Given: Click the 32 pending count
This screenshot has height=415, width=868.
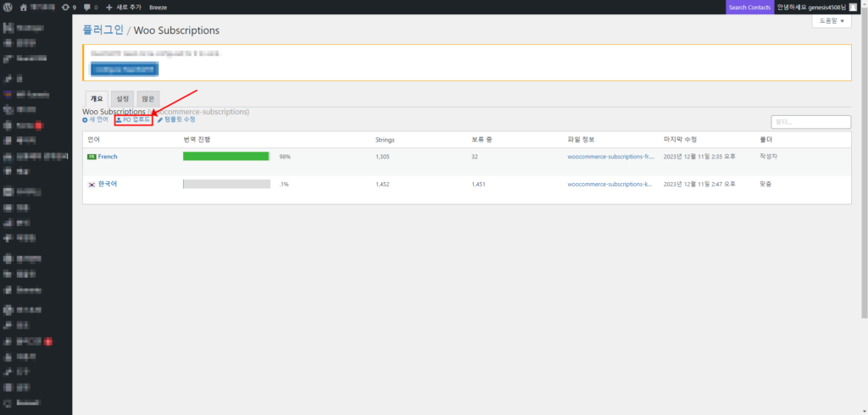Looking at the screenshot, I should point(475,157).
